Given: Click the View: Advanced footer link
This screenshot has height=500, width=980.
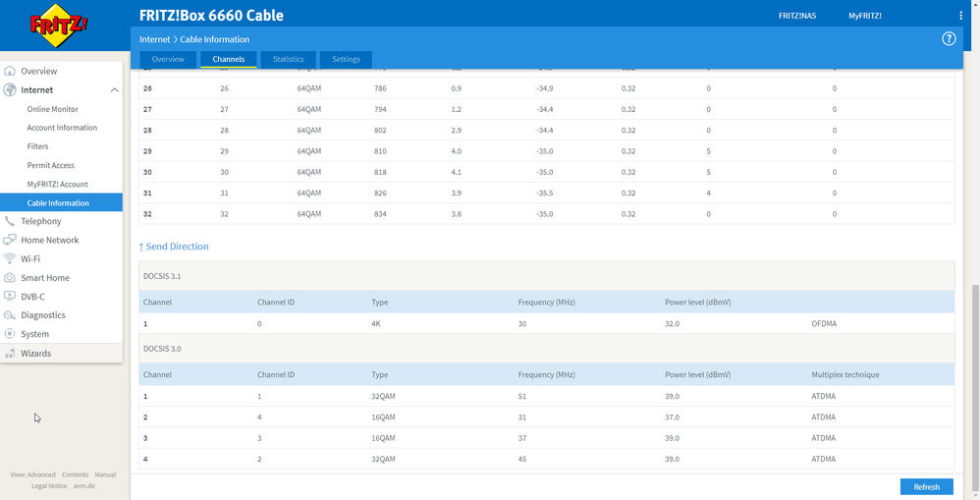Looking at the screenshot, I should point(33,474).
